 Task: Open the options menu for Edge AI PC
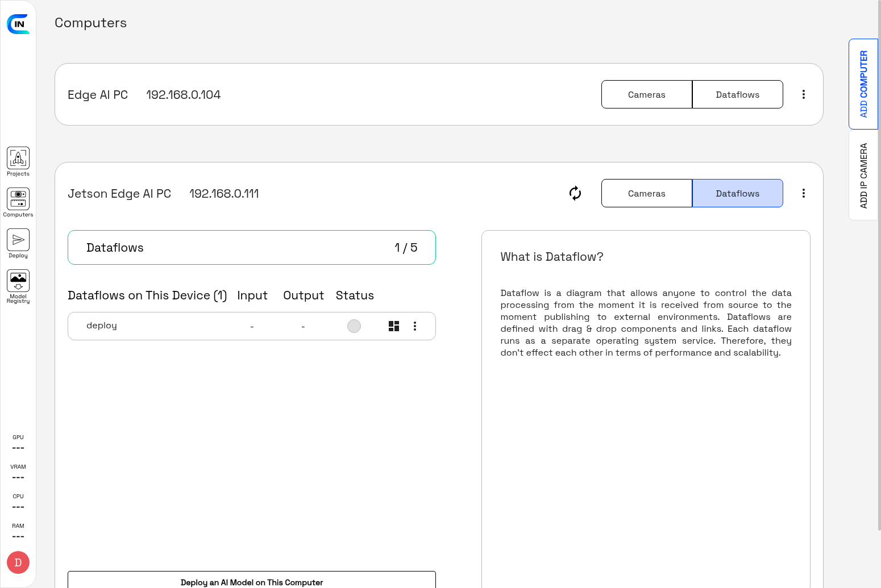click(x=804, y=94)
